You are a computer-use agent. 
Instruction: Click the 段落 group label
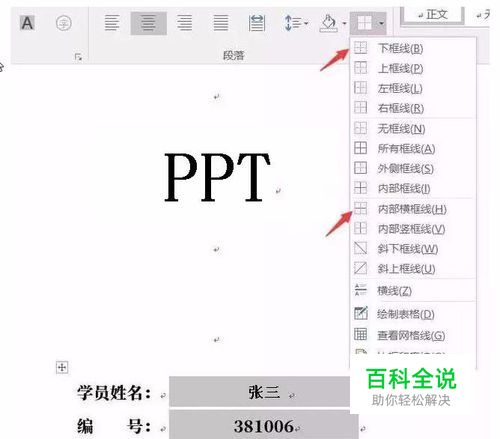coord(234,55)
